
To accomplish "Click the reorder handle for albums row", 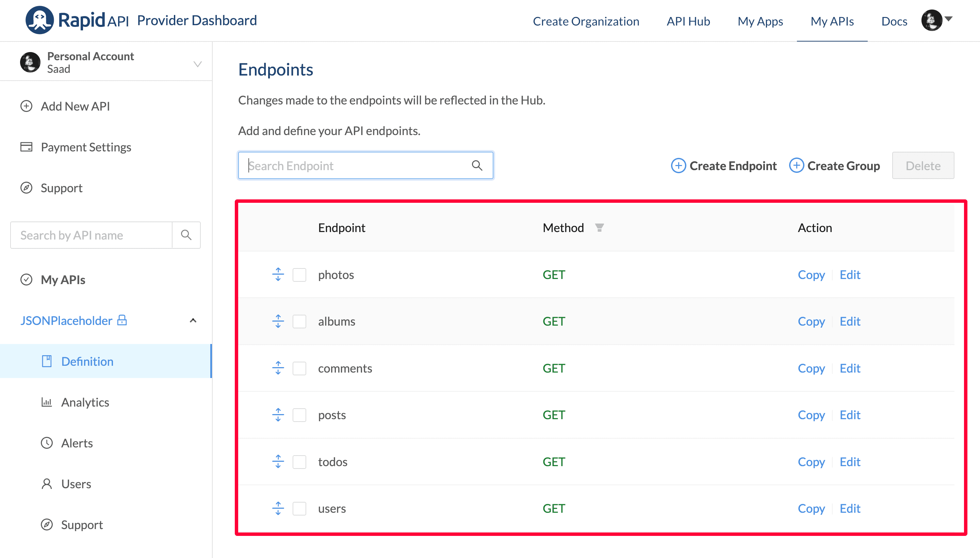I will click(278, 321).
